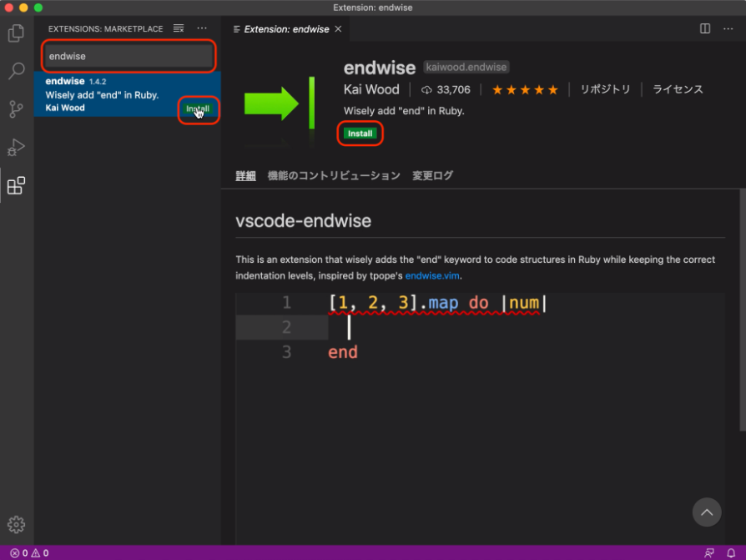The width and height of the screenshot is (746, 560).
Task: Click the five-star rating
Action: [525, 90]
